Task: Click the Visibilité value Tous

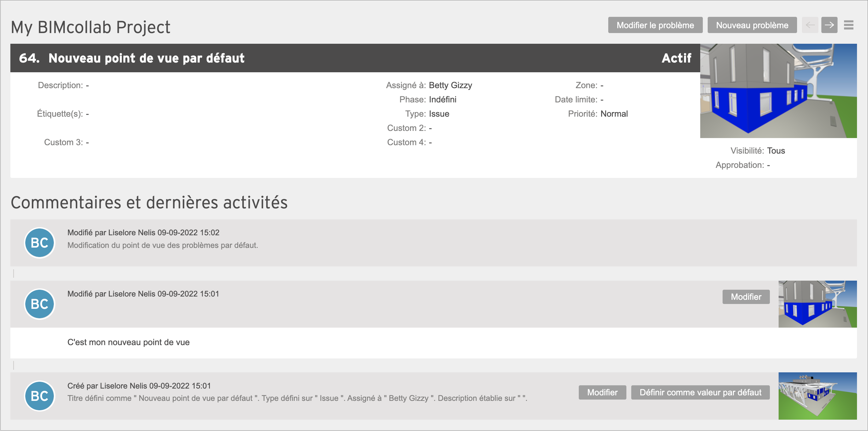Action: pyautogui.click(x=776, y=151)
